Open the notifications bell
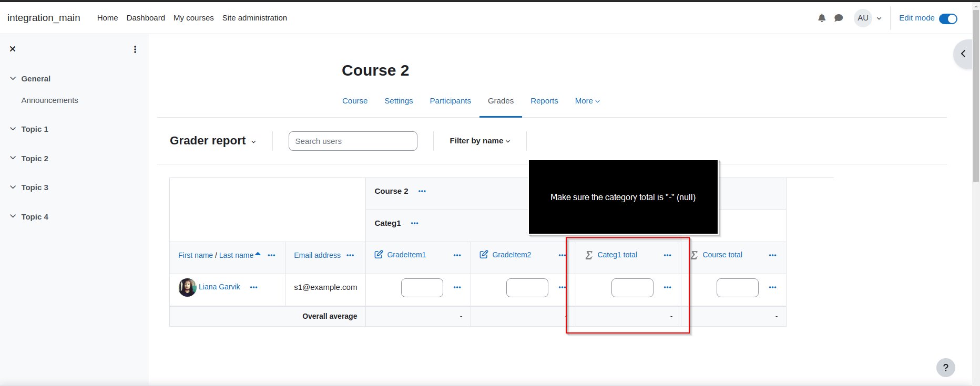Viewport: 980px width, 386px height. coord(822,18)
